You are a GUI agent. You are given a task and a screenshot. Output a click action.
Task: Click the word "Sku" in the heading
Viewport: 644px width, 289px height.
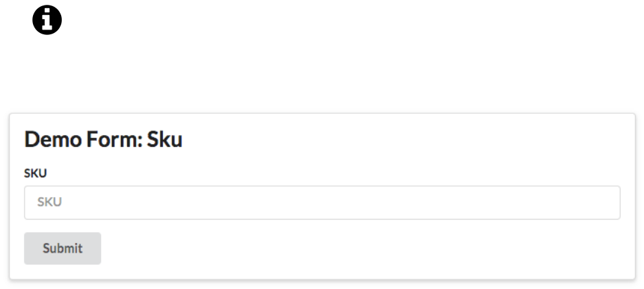coord(165,141)
